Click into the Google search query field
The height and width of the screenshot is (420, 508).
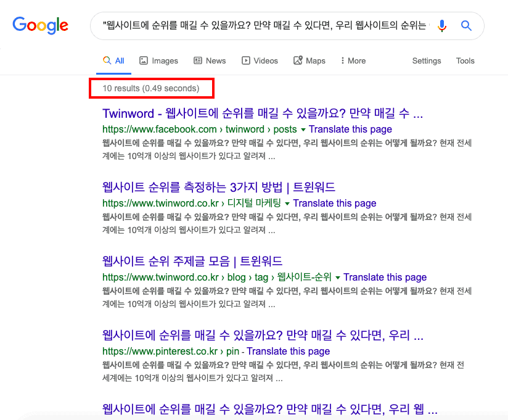point(266,25)
